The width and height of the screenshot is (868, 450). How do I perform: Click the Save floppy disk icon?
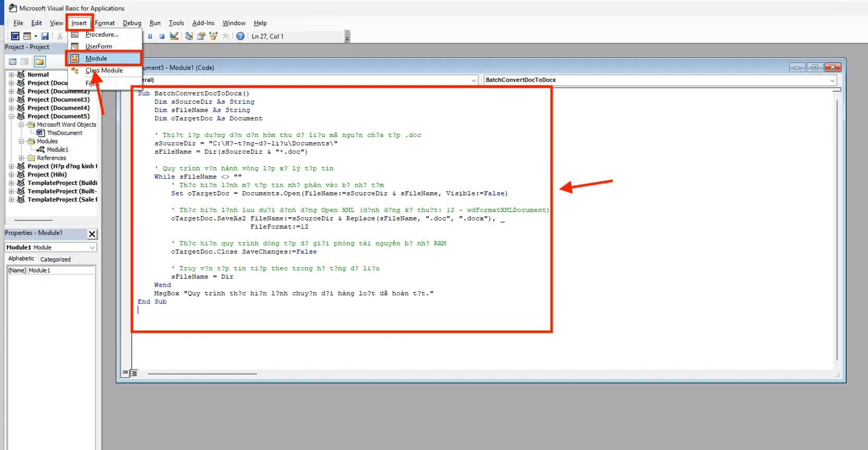point(45,36)
